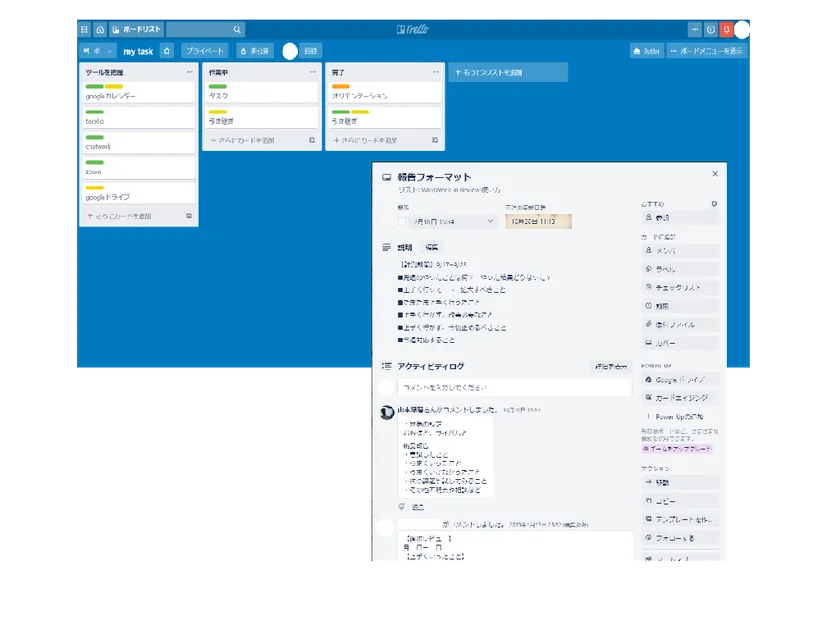The width and height of the screenshot is (840, 630).
Task: Click the highlighted date badge
Action: 538,221
